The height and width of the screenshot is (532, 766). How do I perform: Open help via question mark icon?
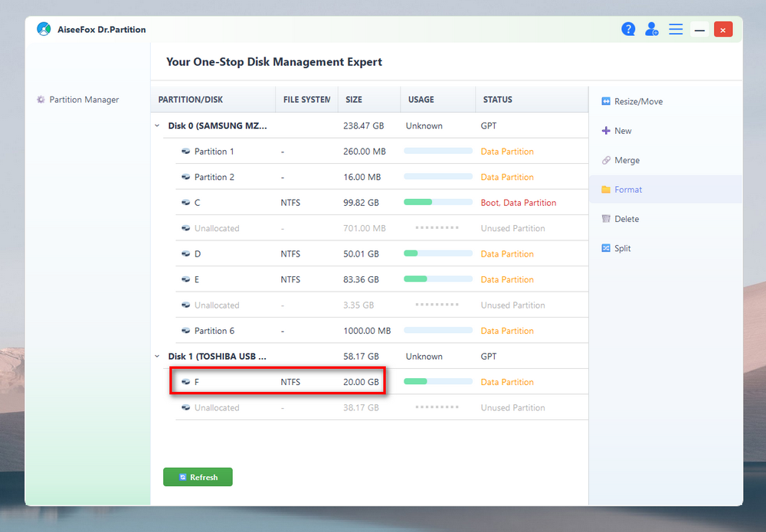point(628,29)
